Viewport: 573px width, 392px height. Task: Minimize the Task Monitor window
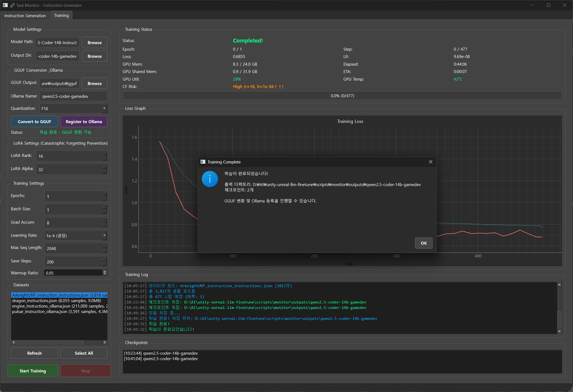[532, 5]
